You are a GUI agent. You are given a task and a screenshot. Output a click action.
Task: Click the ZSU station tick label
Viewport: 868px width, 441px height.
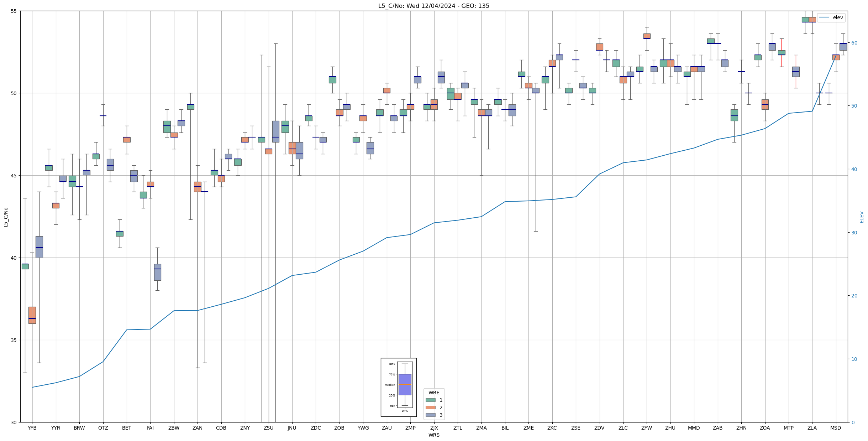pos(268,428)
